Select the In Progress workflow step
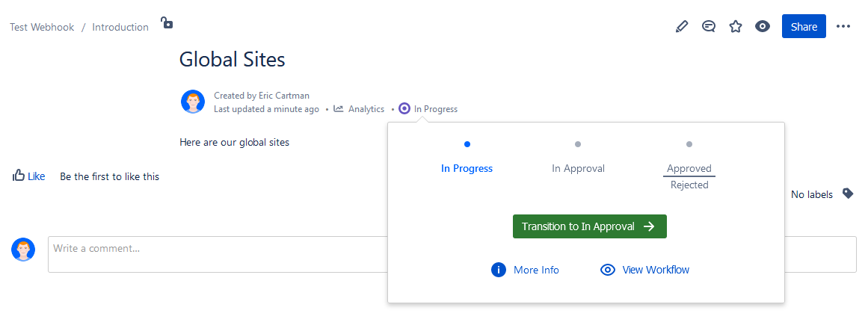The image size is (868, 334). 467,168
